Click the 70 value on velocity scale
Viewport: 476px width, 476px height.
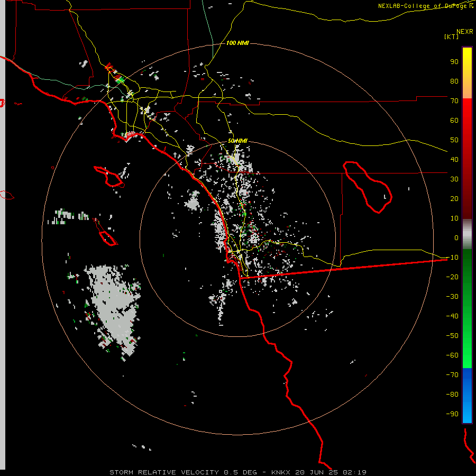[454, 101]
